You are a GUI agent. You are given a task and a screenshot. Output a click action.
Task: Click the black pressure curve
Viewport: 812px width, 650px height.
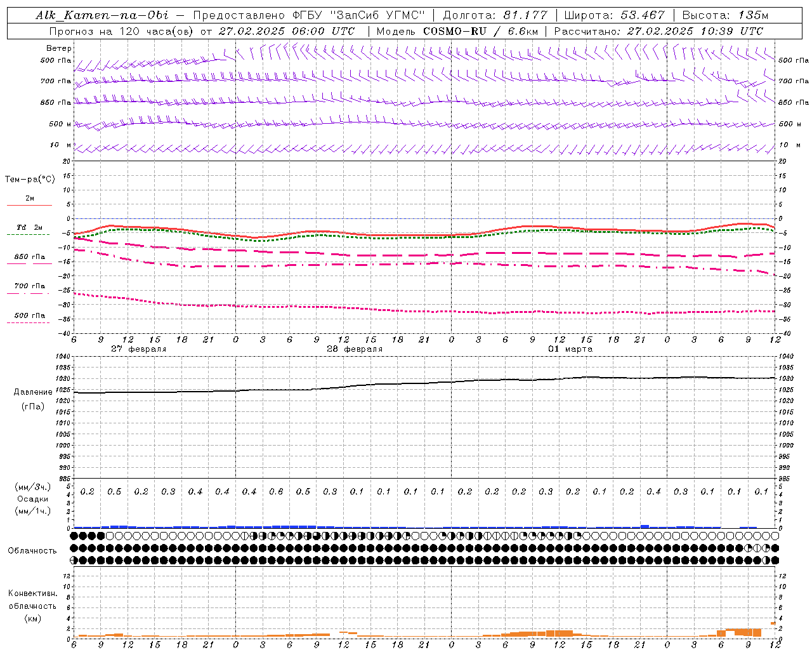click(x=425, y=383)
